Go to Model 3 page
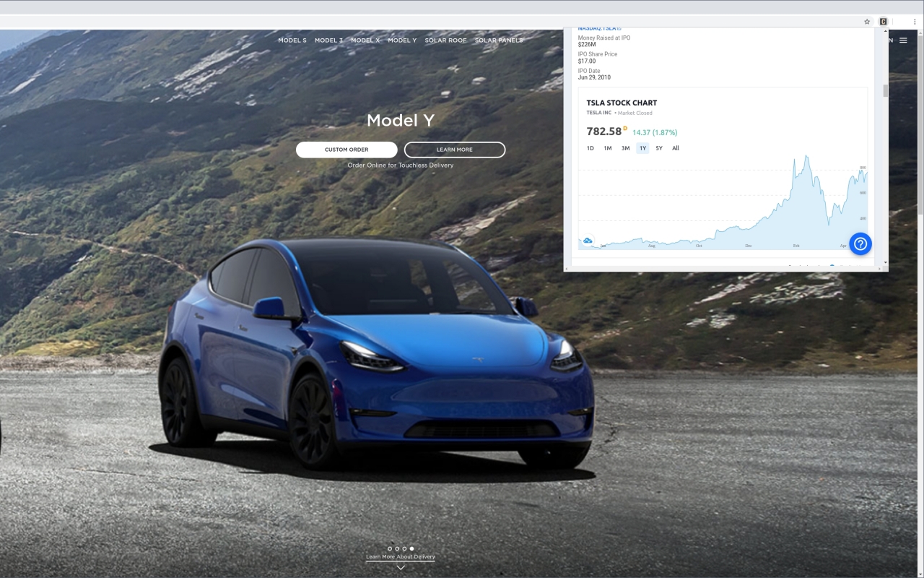The height and width of the screenshot is (578, 924). coord(329,40)
